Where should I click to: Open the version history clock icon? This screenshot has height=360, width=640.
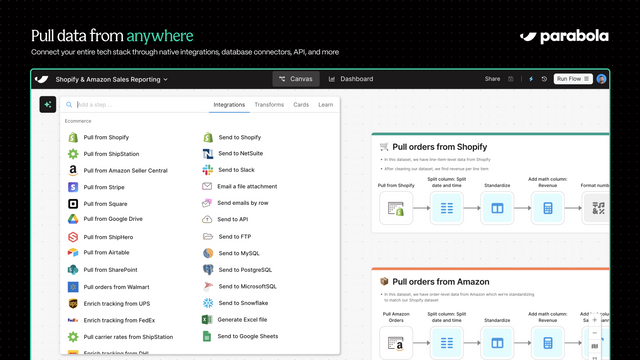(x=544, y=79)
